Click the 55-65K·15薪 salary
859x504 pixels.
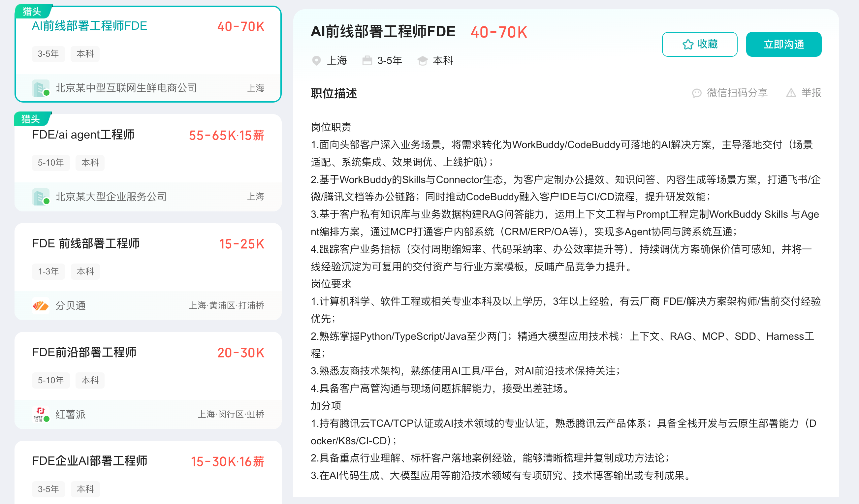(226, 135)
